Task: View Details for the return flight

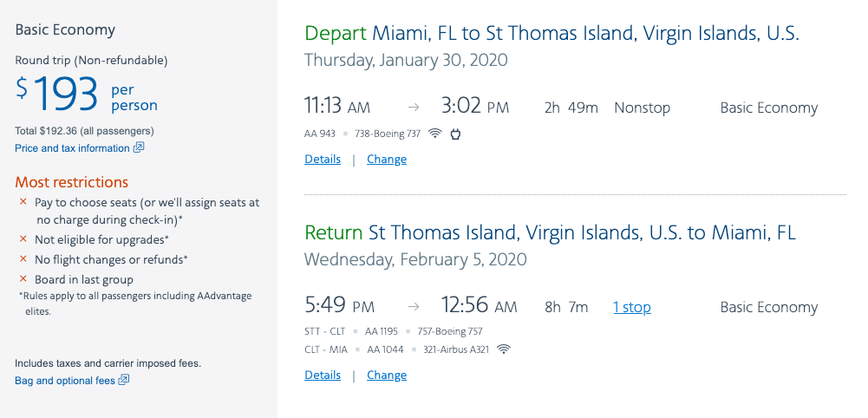Action: click(x=323, y=376)
